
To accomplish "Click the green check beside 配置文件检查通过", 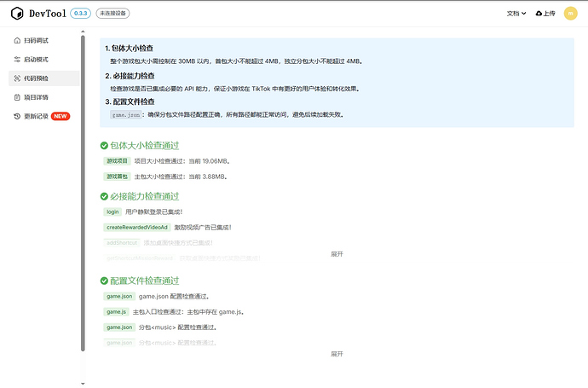I will click(104, 281).
